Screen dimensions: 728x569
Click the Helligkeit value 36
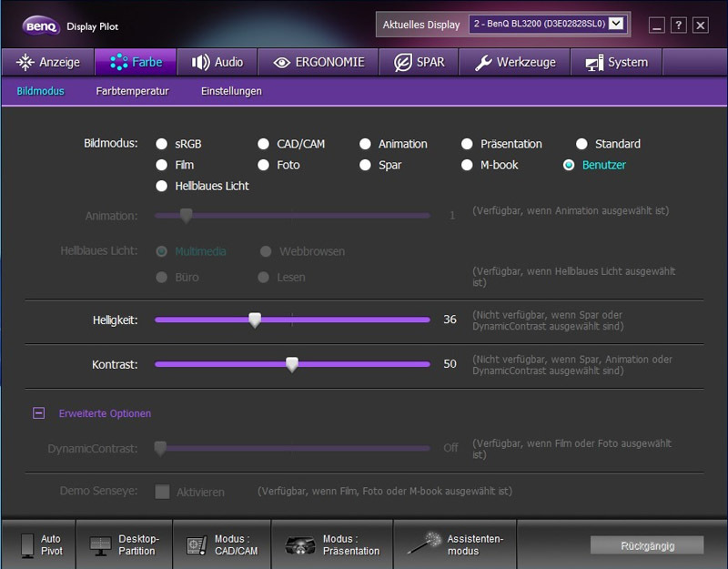pos(450,320)
